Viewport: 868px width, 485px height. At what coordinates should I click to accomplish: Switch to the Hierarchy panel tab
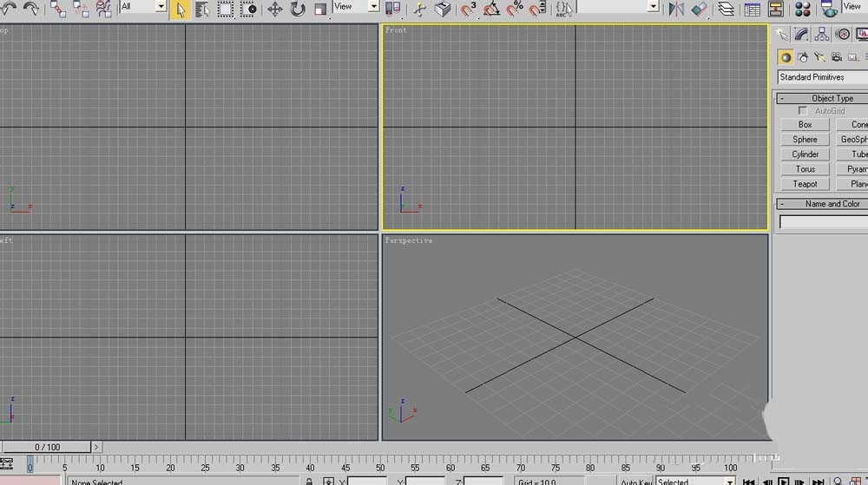click(822, 35)
